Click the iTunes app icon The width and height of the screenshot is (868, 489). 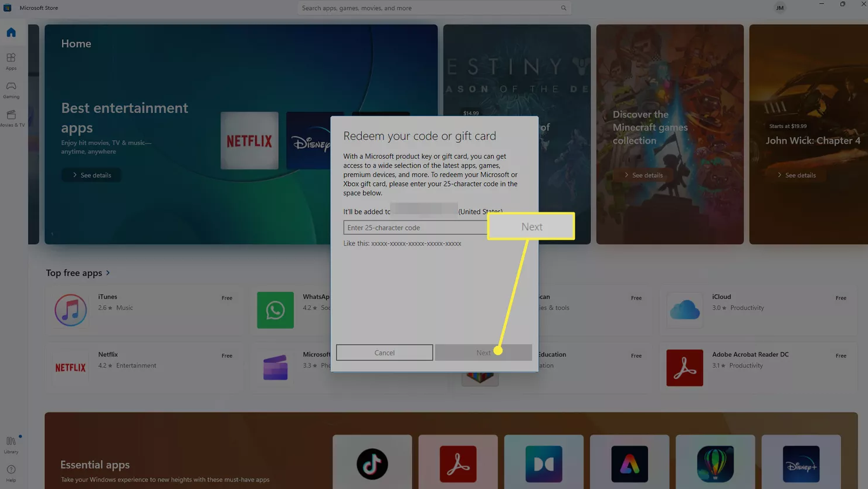[x=70, y=310]
